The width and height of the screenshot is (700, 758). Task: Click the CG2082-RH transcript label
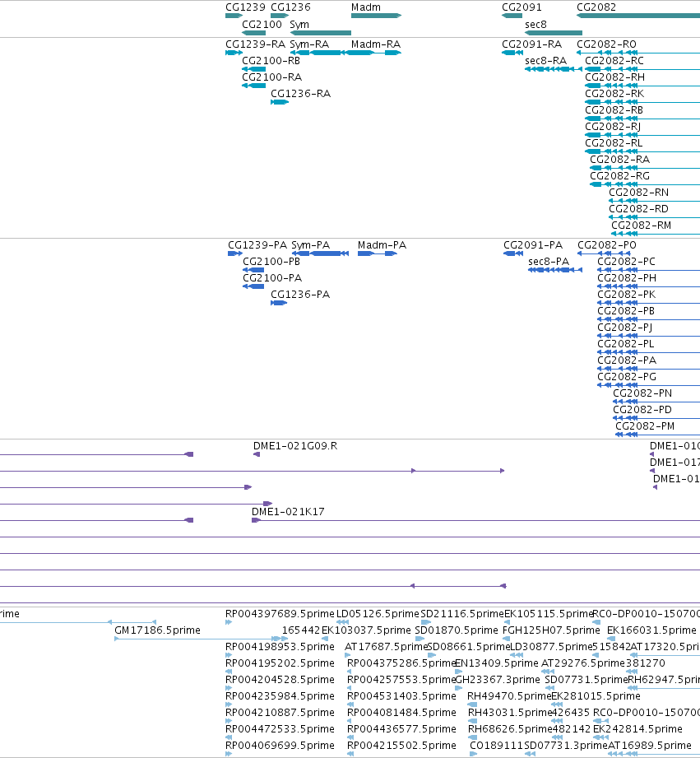point(614,77)
